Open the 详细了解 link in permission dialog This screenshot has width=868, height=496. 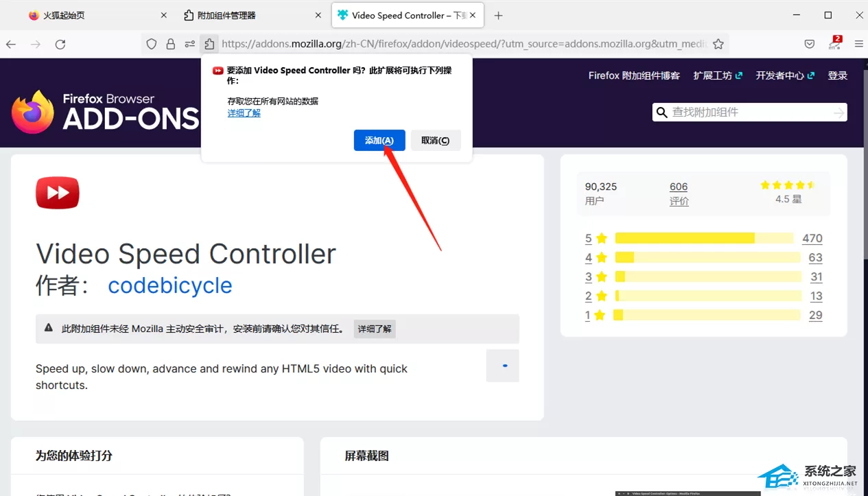(244, 113)
